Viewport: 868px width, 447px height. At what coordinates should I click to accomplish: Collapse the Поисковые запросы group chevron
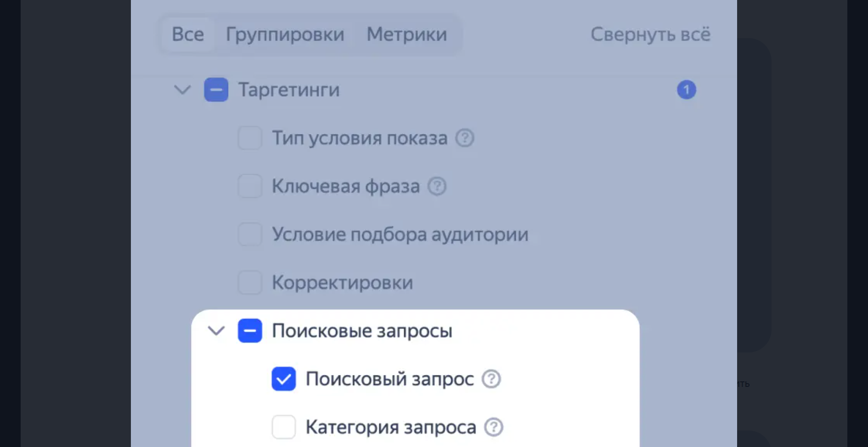pyautogui.click(x=215, y=330)
